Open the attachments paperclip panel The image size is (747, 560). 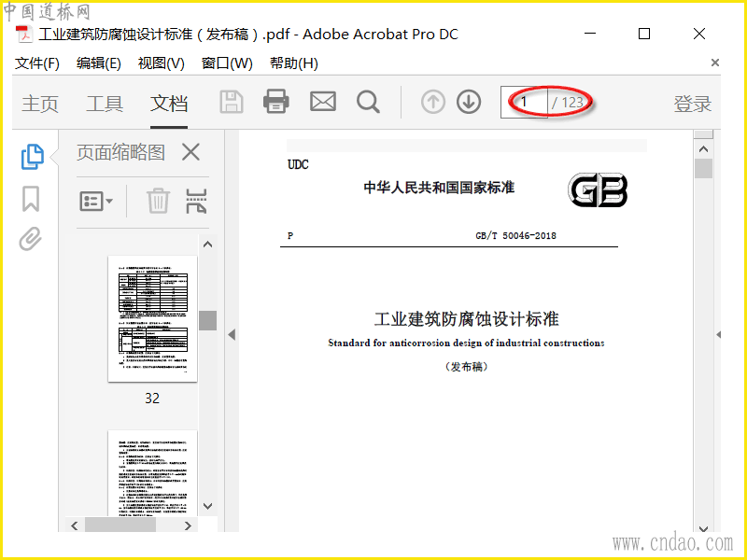pyautogui.click(x=31, y=239)
